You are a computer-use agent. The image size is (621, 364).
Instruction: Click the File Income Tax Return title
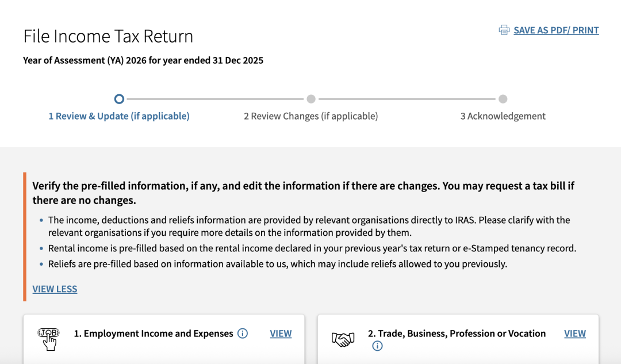108,36
